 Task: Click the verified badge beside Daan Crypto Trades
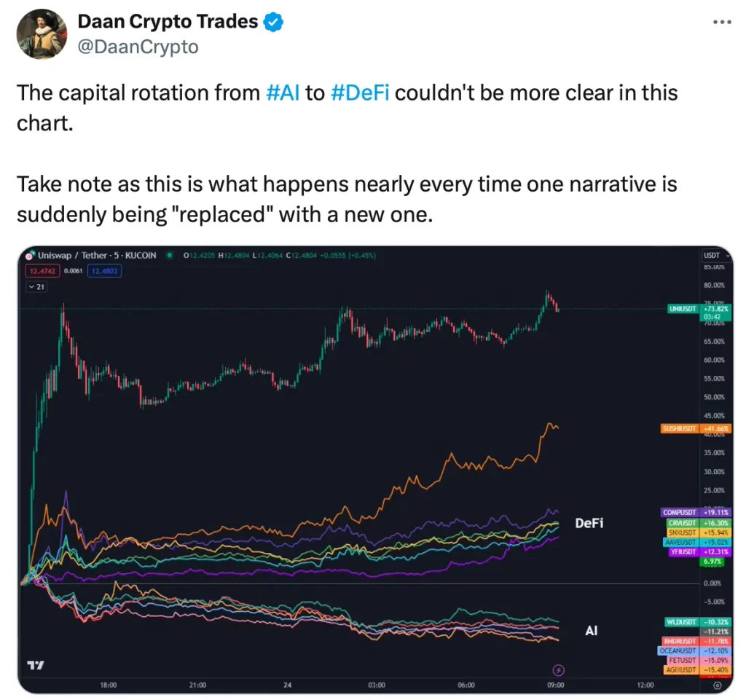tap(274, 23)
